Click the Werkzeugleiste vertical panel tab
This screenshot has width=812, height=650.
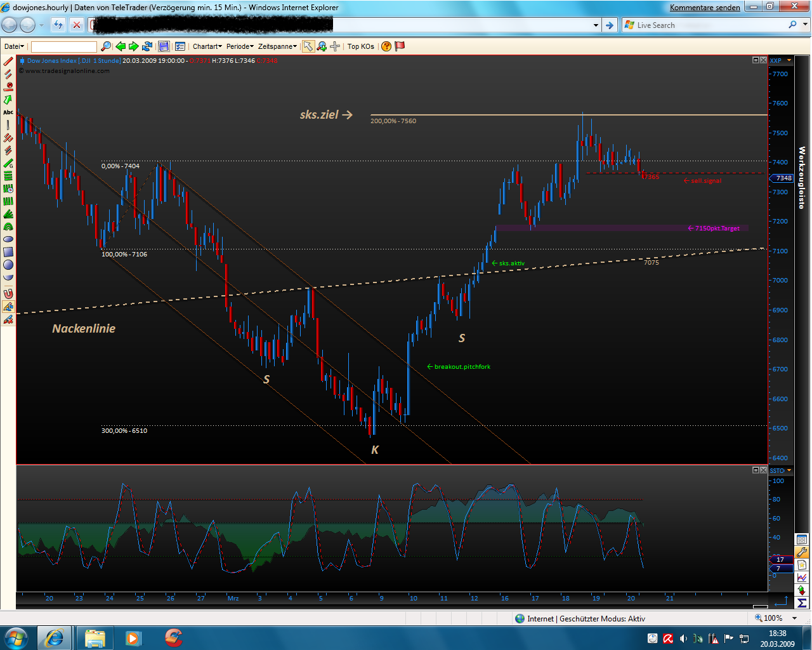pyautogui.click(x=802, y=178)
